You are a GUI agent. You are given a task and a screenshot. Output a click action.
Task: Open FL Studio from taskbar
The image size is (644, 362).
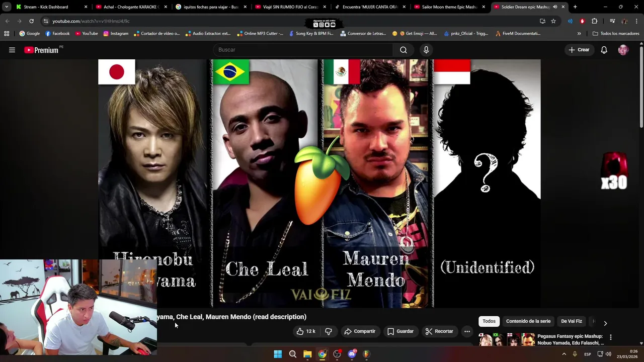click(366, 354)
